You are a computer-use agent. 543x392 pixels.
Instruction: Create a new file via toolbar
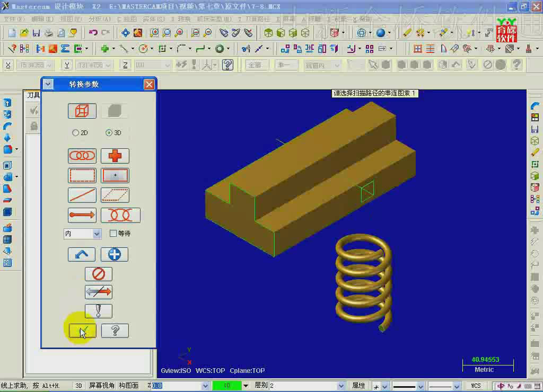point(12,33)
